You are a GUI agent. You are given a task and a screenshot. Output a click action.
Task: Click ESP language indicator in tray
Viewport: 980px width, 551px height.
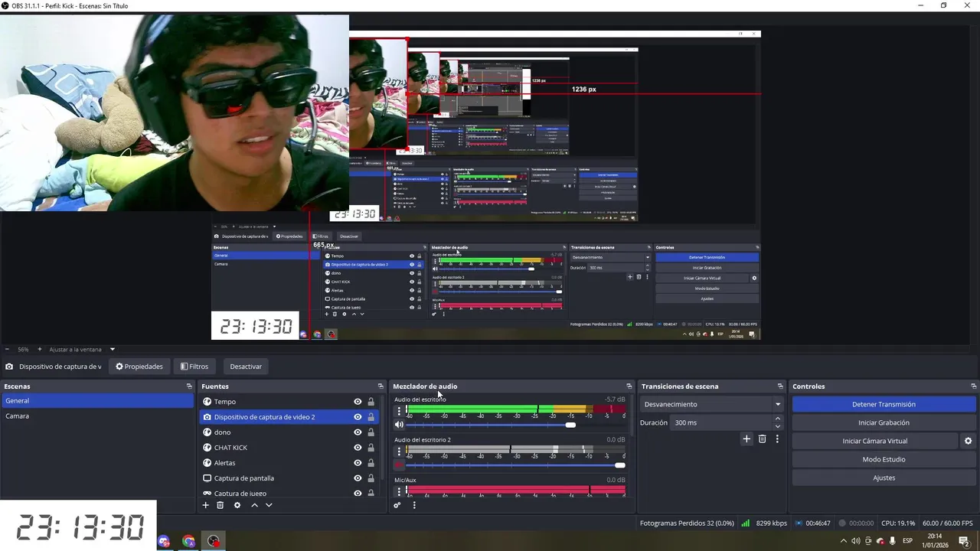(x=908, y=541)
